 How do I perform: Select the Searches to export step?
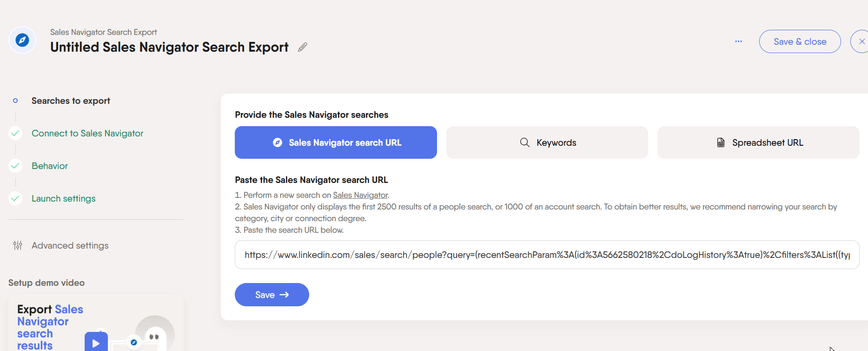(x=71, y=101)
